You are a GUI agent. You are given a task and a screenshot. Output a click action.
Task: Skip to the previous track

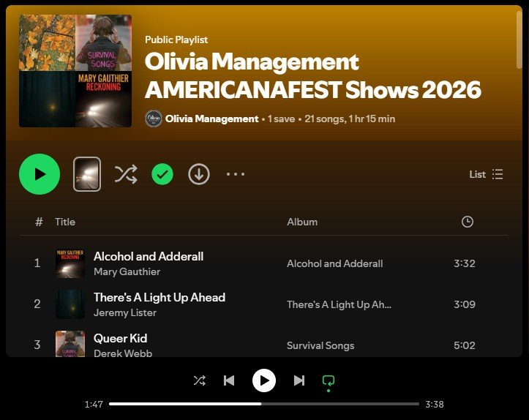tap(229, 380)
